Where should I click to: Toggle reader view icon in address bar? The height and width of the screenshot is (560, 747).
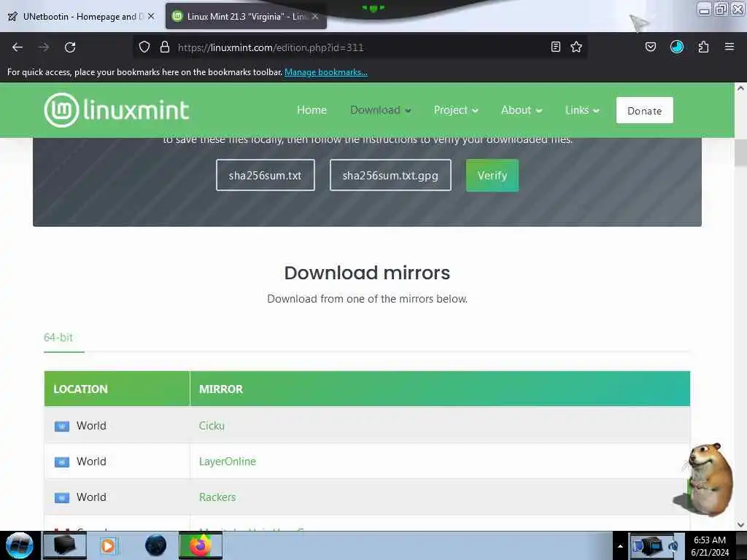point(555,47)
